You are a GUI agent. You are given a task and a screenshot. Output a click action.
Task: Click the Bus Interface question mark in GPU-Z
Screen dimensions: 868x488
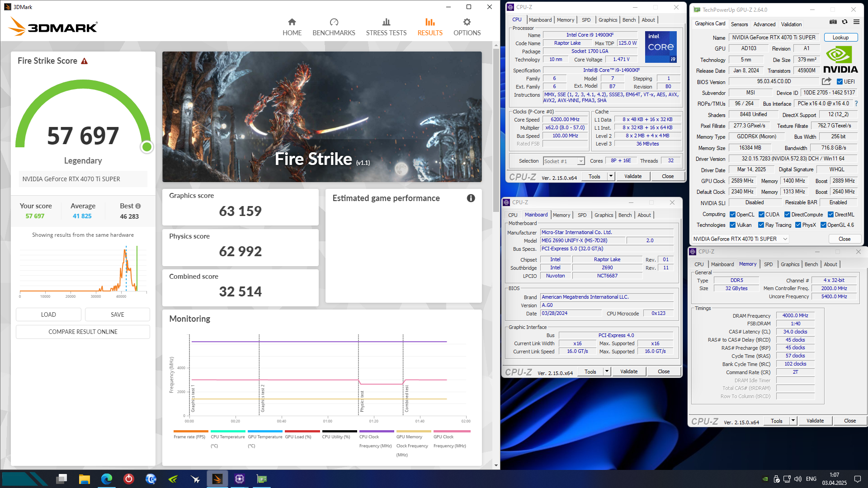(856, 103)
